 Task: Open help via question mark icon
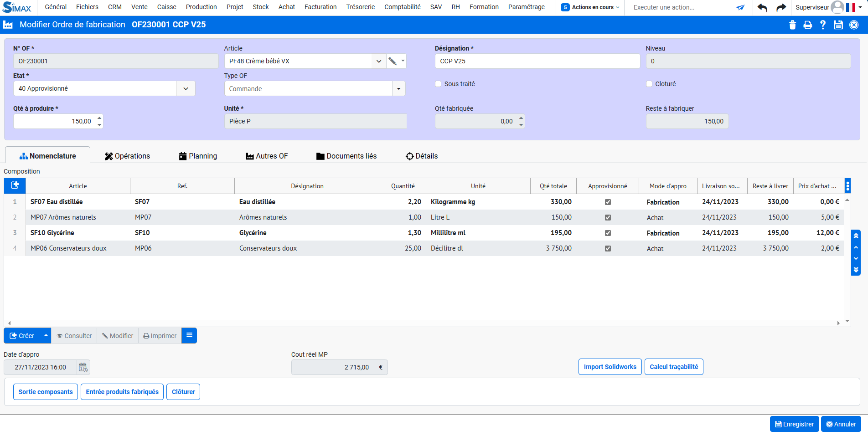(823, 25)
